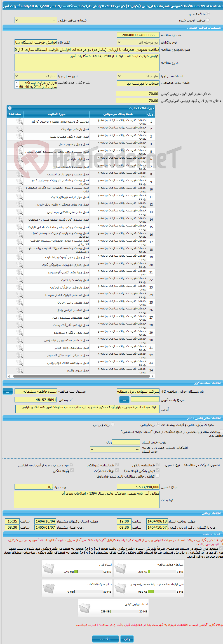Open the شماره مناقصه قبلی dropdown
The height and width of the screenshot is (644, 223).
tap(36, 20)
